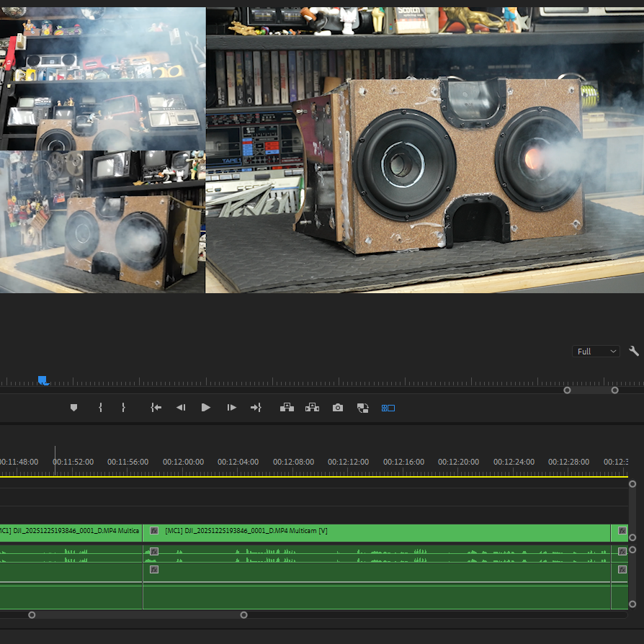
Task: Switch to the bottom-left camera angle
Action: (102, 222)
